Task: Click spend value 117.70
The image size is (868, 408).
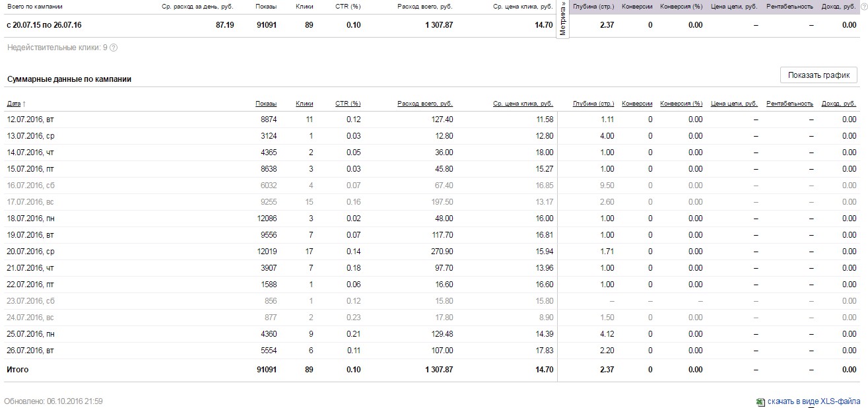Action: point(442,235)
